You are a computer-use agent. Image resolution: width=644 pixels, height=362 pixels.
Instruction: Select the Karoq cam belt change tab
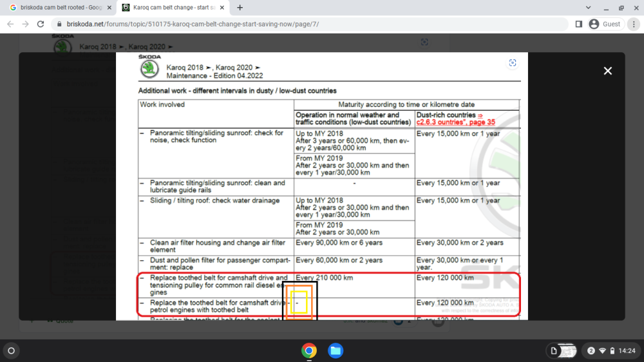[x=173, y=7]
